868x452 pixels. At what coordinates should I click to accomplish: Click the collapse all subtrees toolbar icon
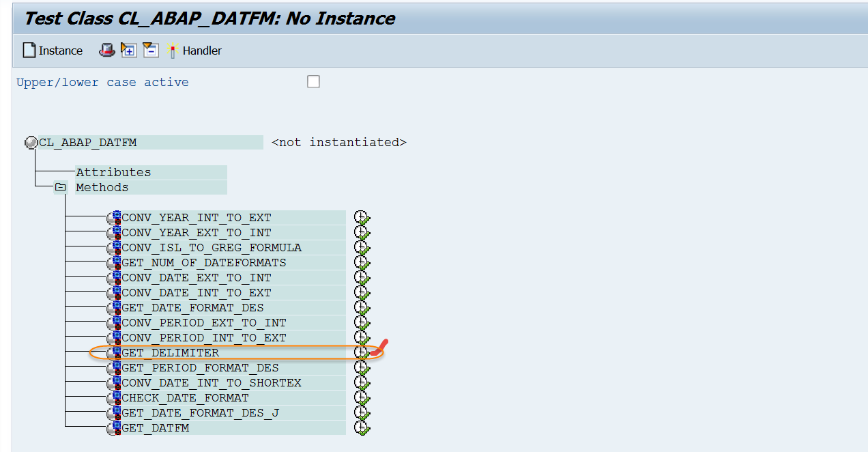tap(150, 50)
